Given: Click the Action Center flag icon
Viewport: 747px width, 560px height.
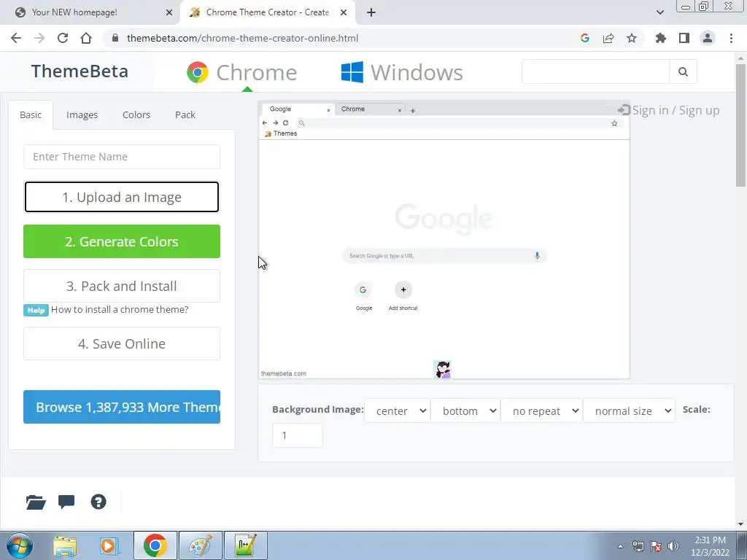Looking at the screenshot, I should point(656,546).
